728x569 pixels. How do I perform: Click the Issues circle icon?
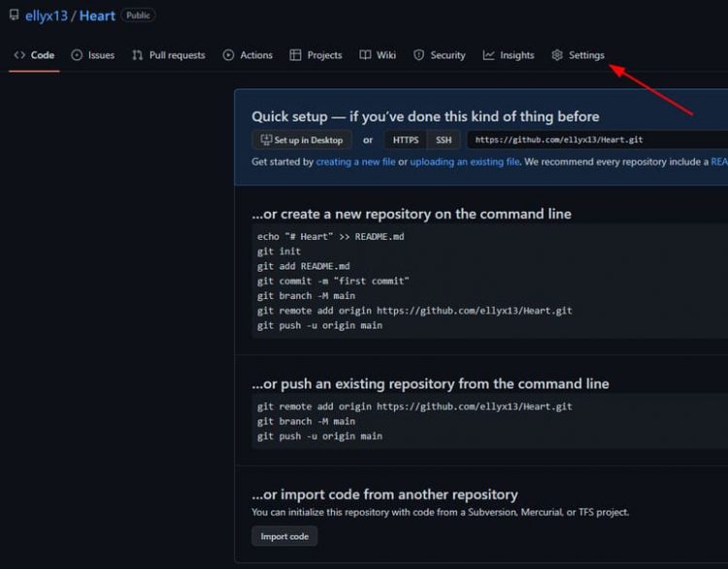pyautogui.click(x=77, y=55)
